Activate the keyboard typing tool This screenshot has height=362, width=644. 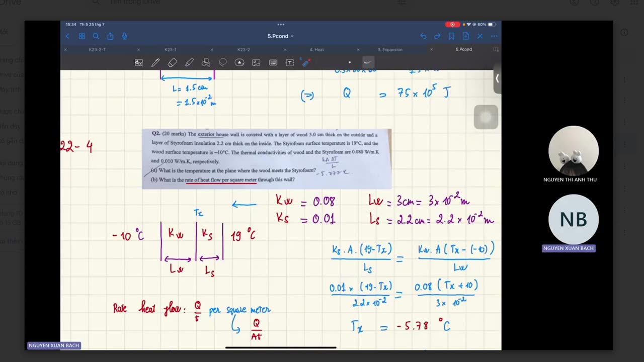tap(273, 62)
